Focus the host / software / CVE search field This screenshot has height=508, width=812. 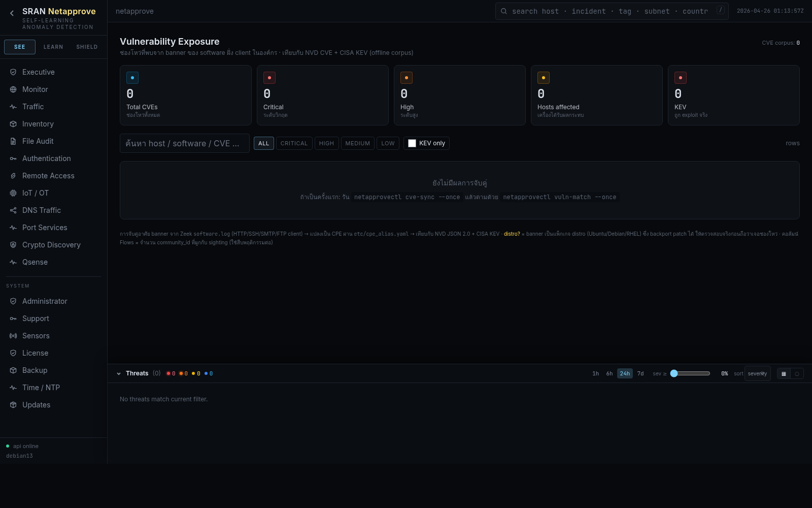point(184,143)
